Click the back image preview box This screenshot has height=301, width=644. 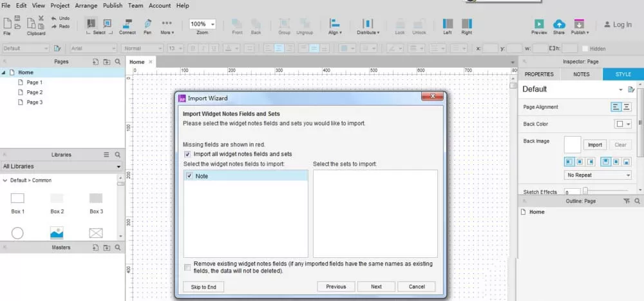point(573,145)
